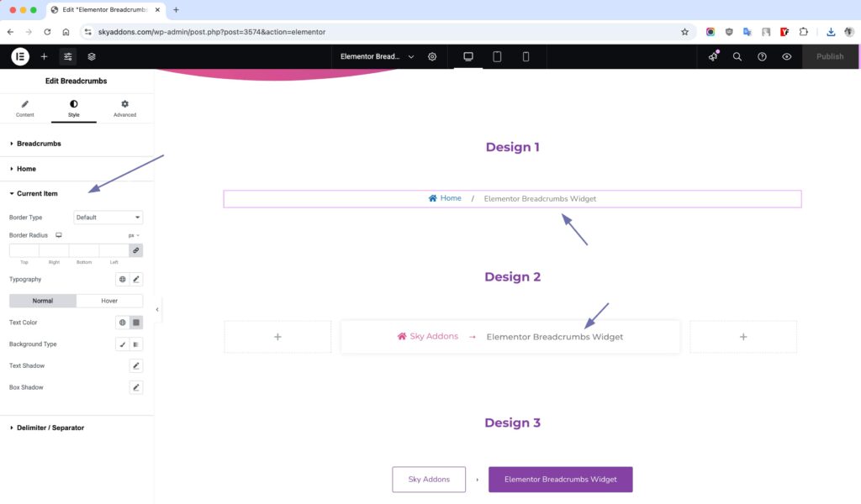Open the browser downloads icon

pos(831,32)
